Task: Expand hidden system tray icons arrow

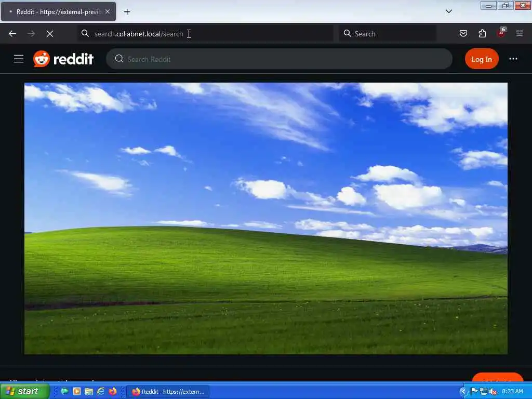Action: pos(463,392)
